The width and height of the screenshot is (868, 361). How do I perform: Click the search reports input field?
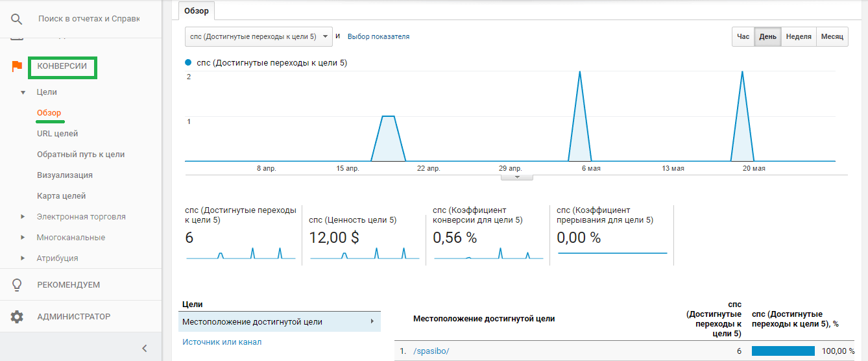tap(89, 19)
